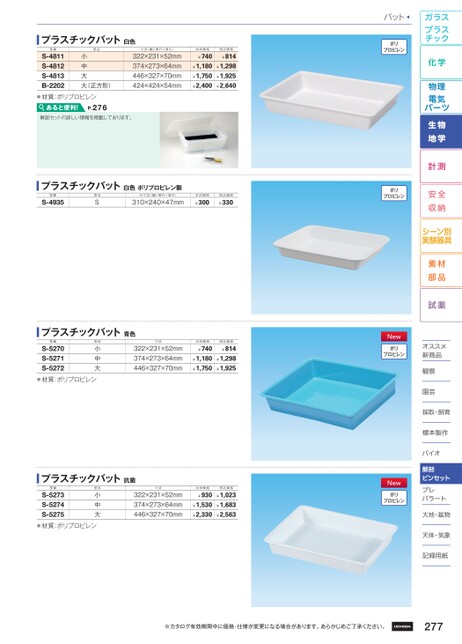Click the UCHIDA logo in footer
This screenshot has width=462, height=644.
point(402,626)
